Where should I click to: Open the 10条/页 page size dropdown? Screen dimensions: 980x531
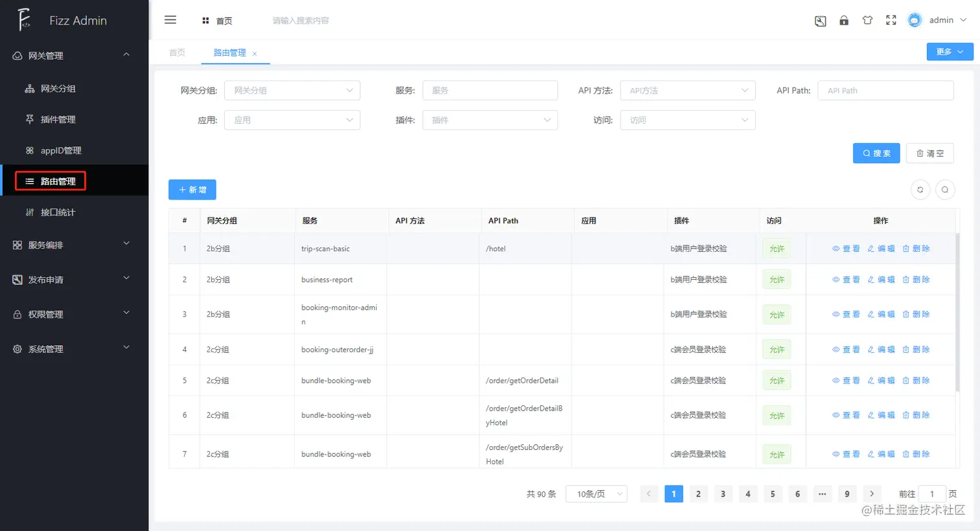pyautogui.click(x=596, y=494)
